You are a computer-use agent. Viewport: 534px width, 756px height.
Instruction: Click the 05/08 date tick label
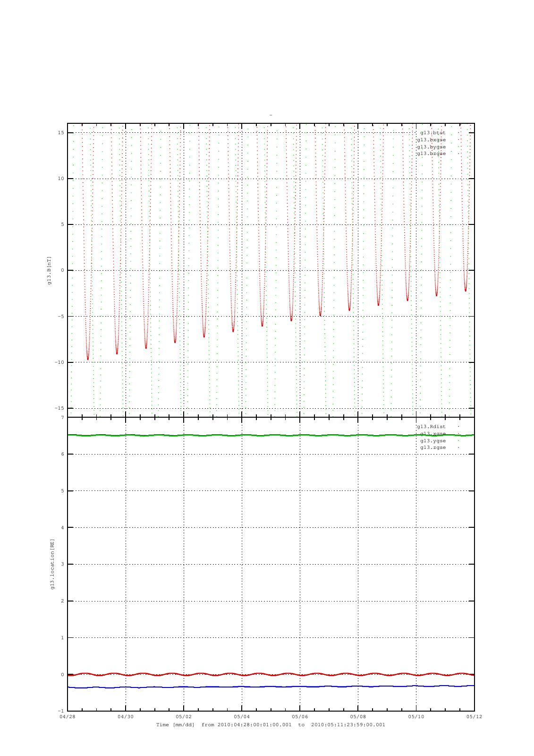click(x=358, y=717)
